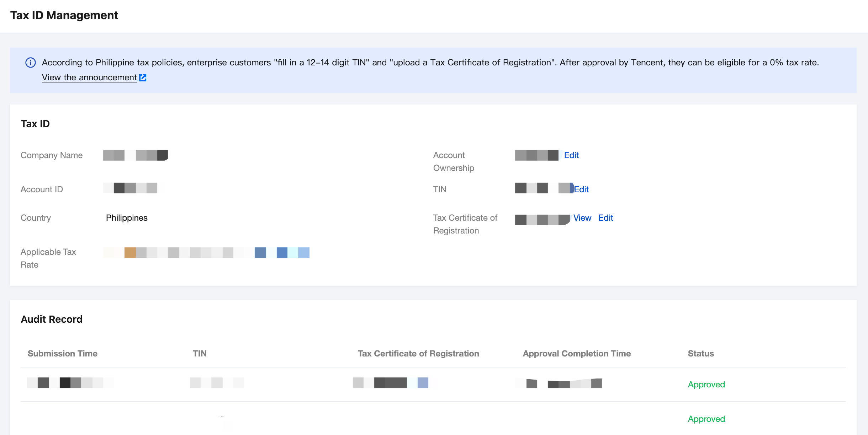Viewport: 868px width, 435px height.
Task: Click the Submission Time column header
Action: [x=63, y=354]
